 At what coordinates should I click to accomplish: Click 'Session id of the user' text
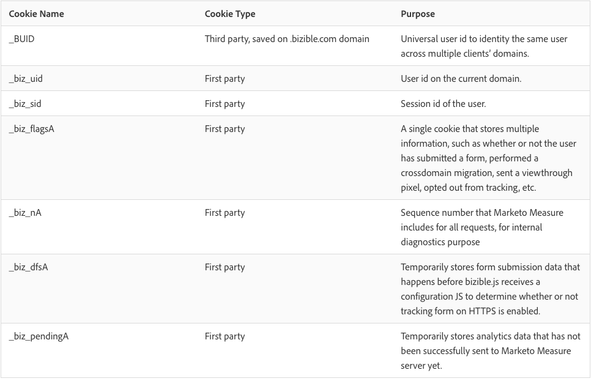click(x=443, y=104)
